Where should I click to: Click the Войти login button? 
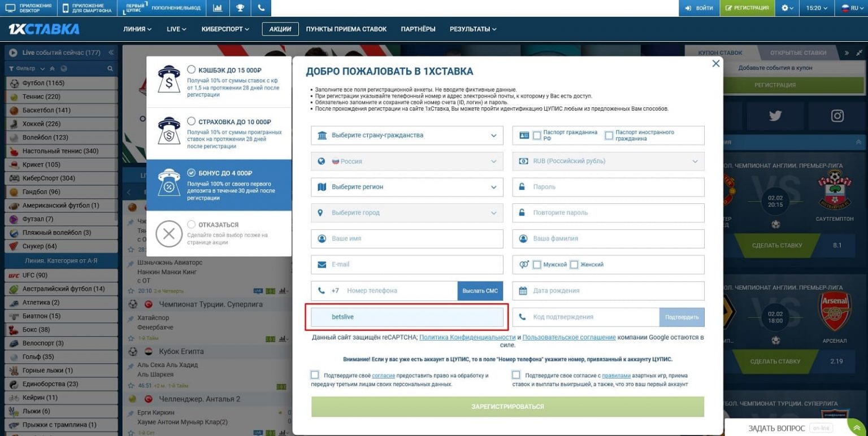tap(699, 8)
